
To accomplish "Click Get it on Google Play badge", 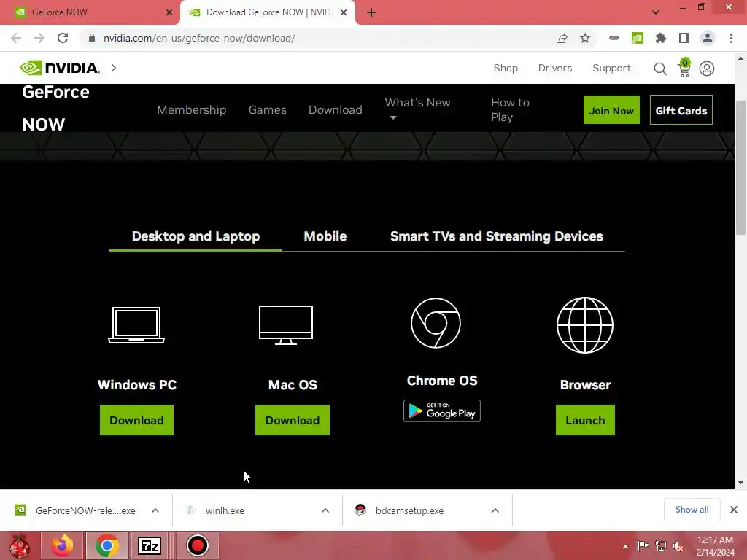I will point(441,411).
